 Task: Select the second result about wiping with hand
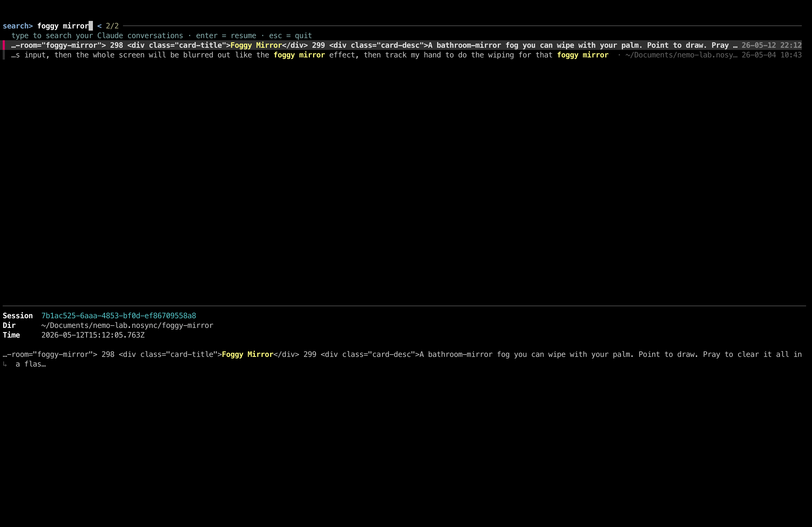(x=403, y=55)
